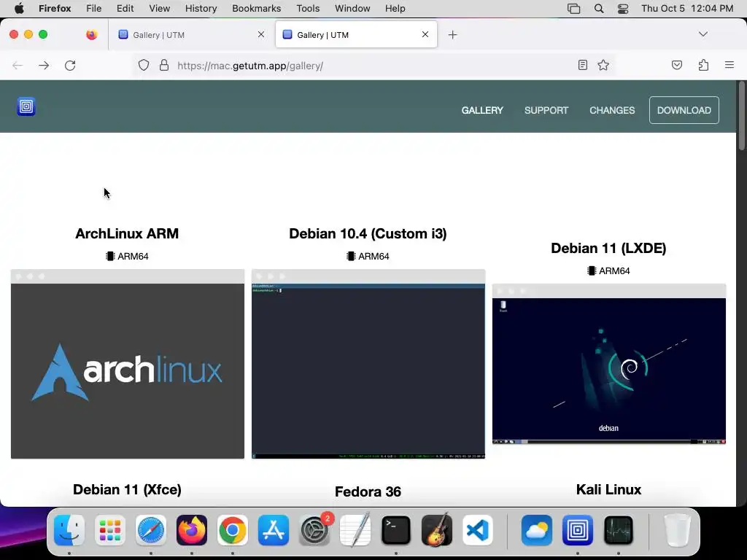Click the Firefox Dock icon
This screenshot has height=560, width=747.
pos(192,530)
